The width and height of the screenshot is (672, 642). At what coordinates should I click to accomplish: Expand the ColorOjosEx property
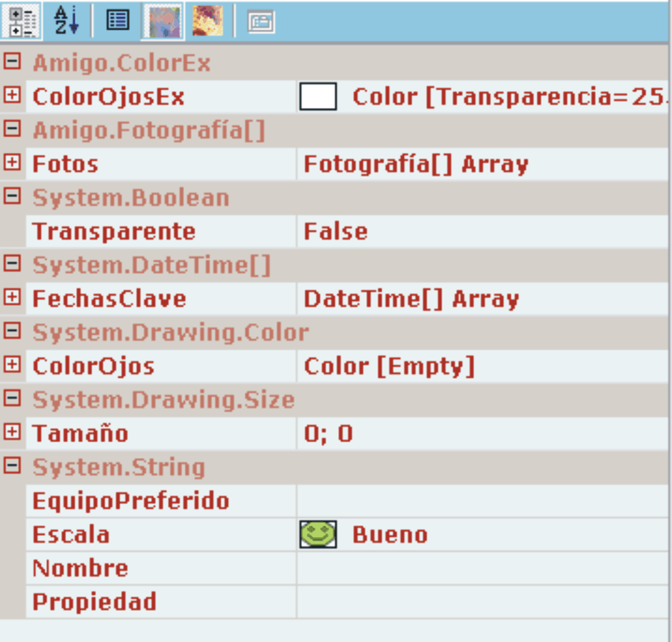tap(12, 95)
